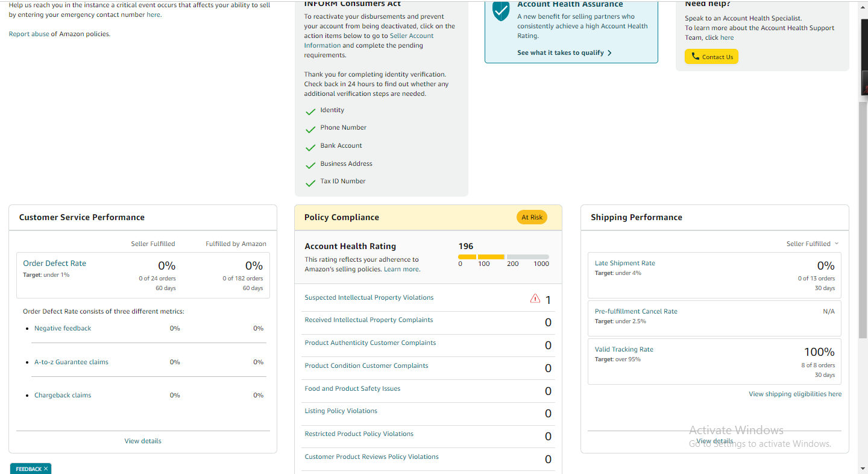Click View shipping eligibilities here
Viewport: 868px width, 474px height.
click(795, 394)
